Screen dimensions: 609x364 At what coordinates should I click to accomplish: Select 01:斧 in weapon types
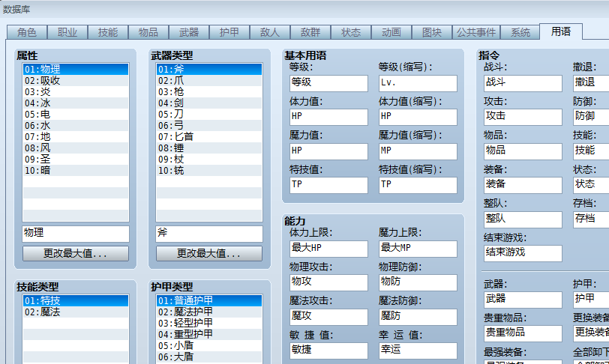point(209,70)
